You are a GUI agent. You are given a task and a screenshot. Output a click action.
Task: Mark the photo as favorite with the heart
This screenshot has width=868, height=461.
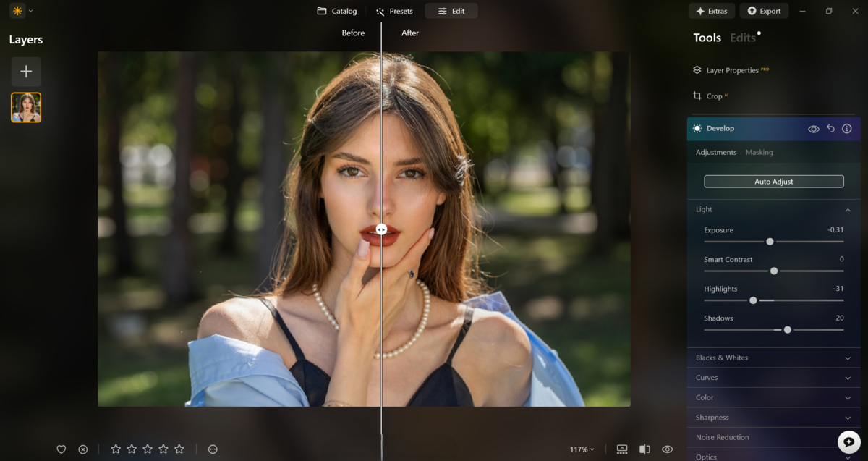pos(61,449)
